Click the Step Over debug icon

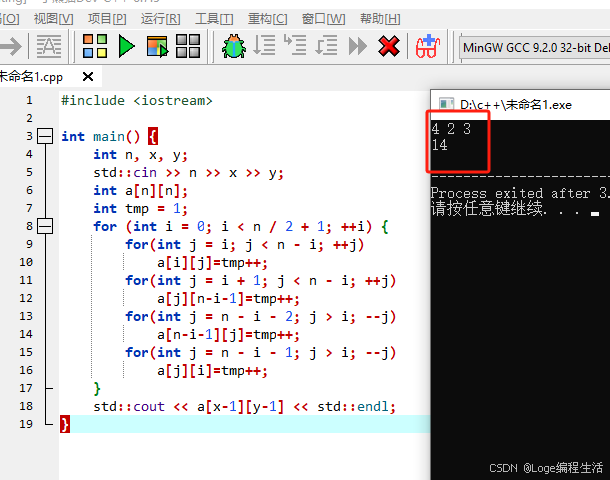264,46
